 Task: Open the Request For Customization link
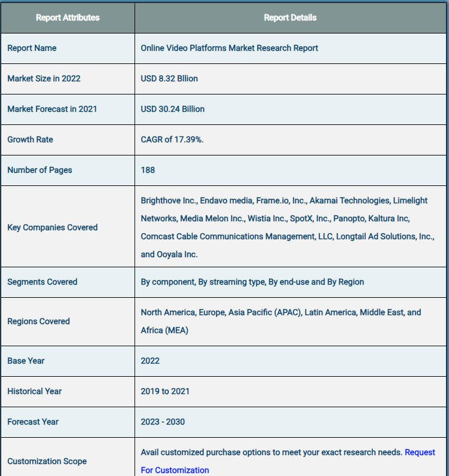[288, 461]
